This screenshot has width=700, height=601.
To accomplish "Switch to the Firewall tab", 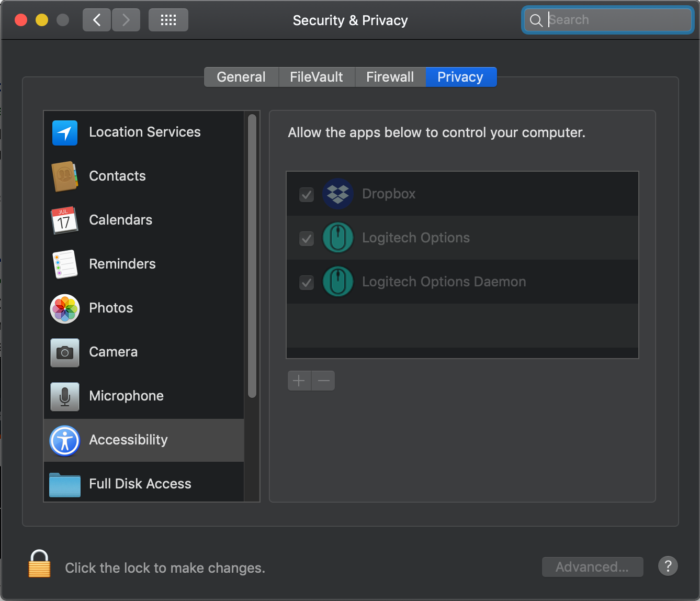I will pyautogui.click(x=390, y=77).
